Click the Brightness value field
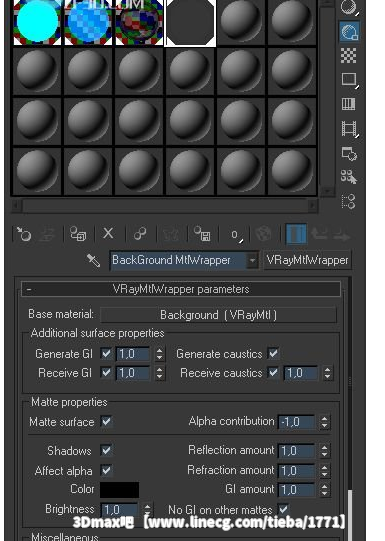Screen dimensions: 385x541 coord(119,510)
